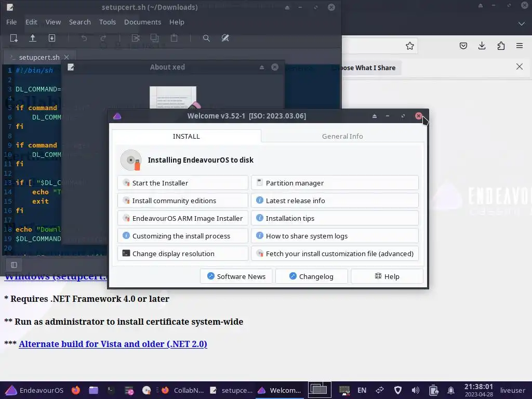Open Installation tips
532x399 pixels.
(x=335, y=218)
